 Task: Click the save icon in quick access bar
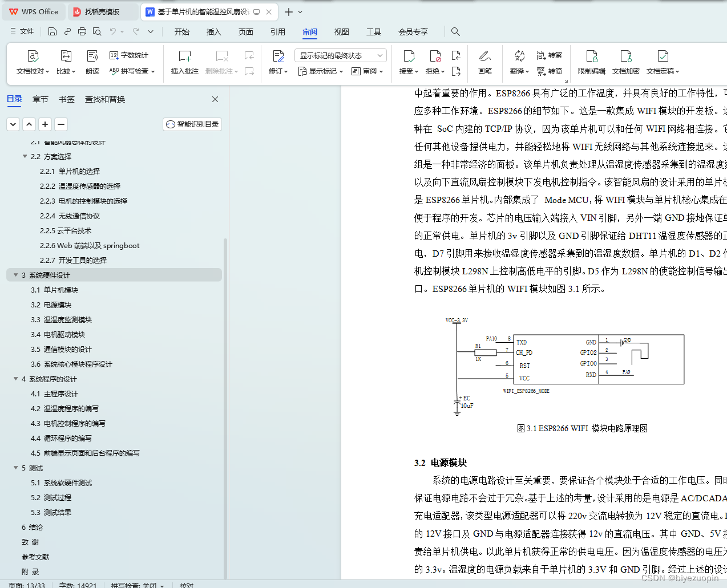[52, 31]
